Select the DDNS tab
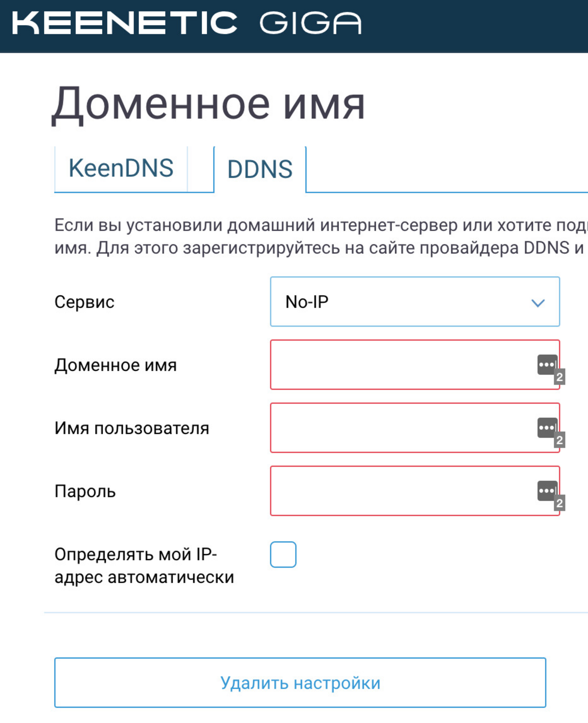The height and width of the screenshot is (723, 588). (259, 169)
